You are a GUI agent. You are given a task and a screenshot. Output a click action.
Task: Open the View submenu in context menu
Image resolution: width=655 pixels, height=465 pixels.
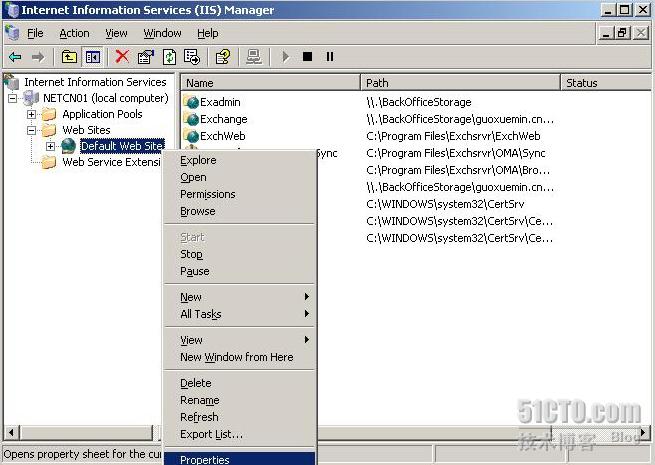(239, 340)
